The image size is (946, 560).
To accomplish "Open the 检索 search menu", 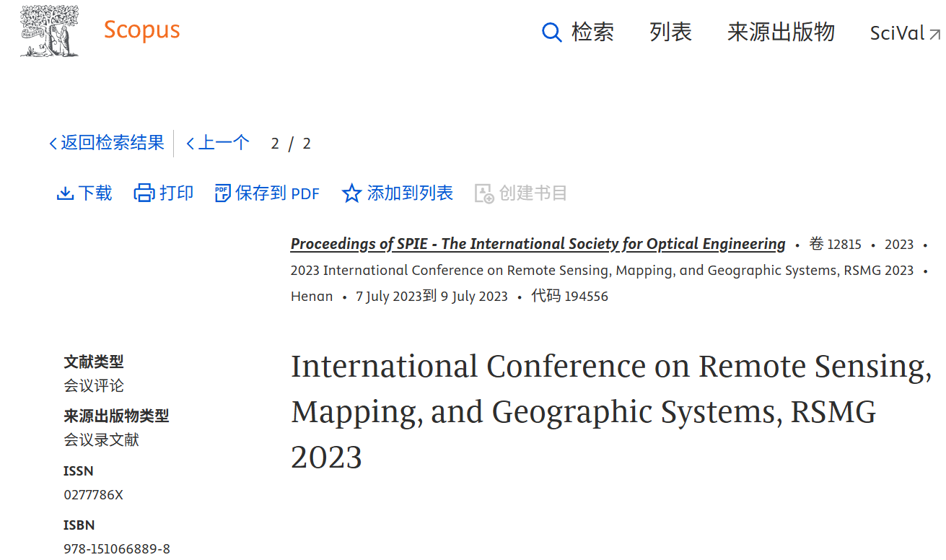I will (x=578, y=32).
